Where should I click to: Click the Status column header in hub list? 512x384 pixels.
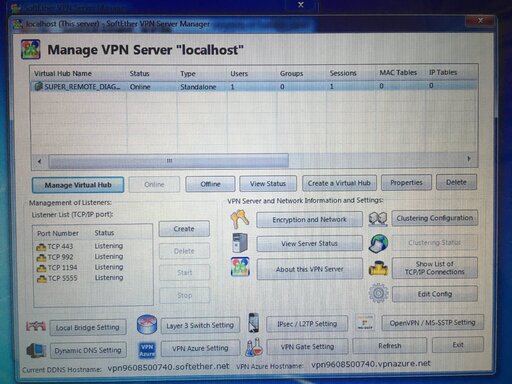click(151, 73)
